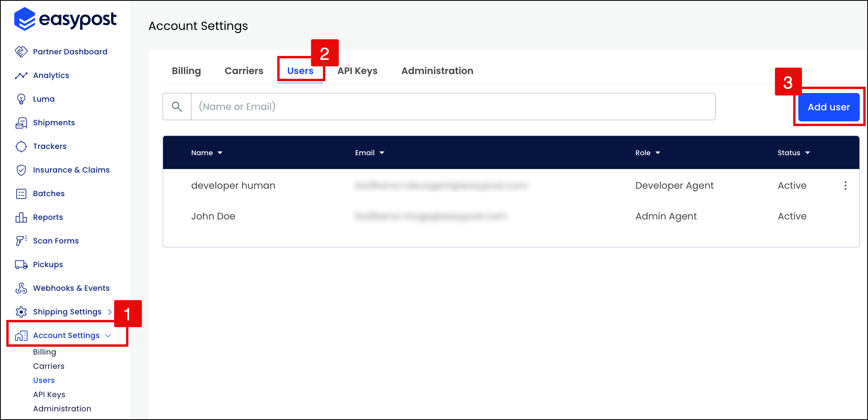This screenshot has height=420, width=868.
Task: Sort by Name using the column arrow
Action: tap(220, 152)
